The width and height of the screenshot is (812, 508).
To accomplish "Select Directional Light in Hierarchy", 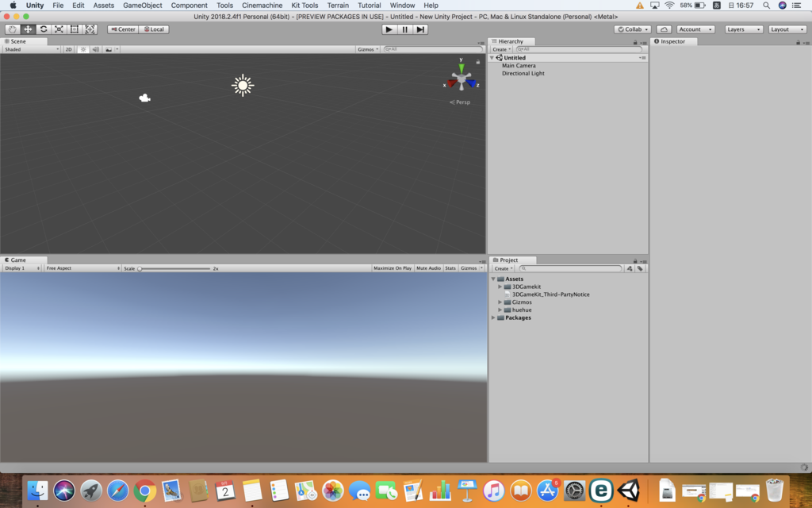I will 523,74.
